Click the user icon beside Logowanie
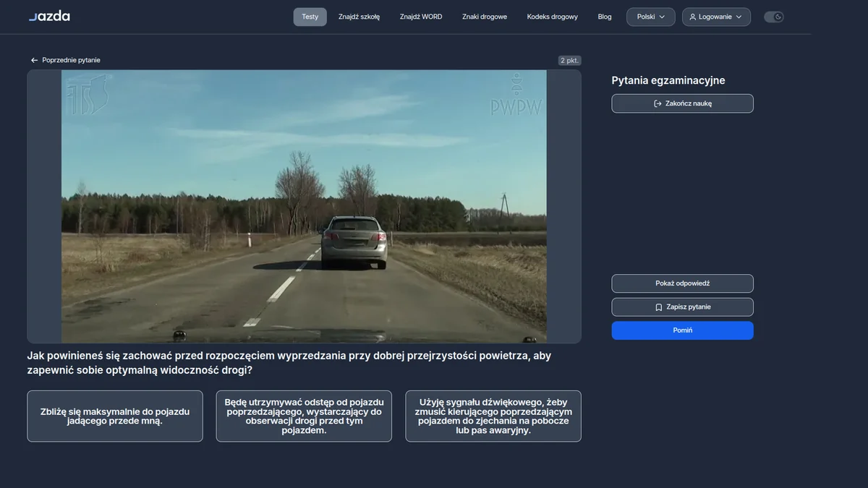Screen dimensions: 868x488 click(x=693, y=17)
